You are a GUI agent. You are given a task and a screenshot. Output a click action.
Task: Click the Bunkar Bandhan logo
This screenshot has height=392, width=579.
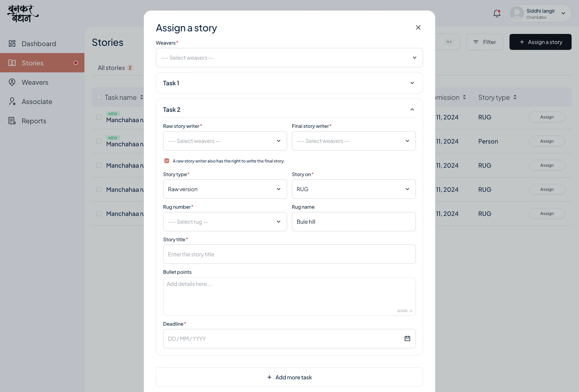click(23, 14)
